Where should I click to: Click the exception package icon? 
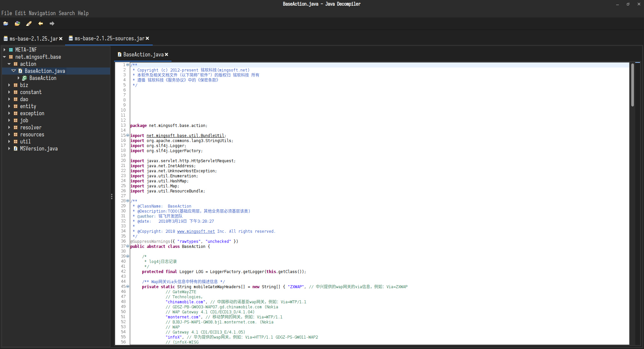[15, 113]
